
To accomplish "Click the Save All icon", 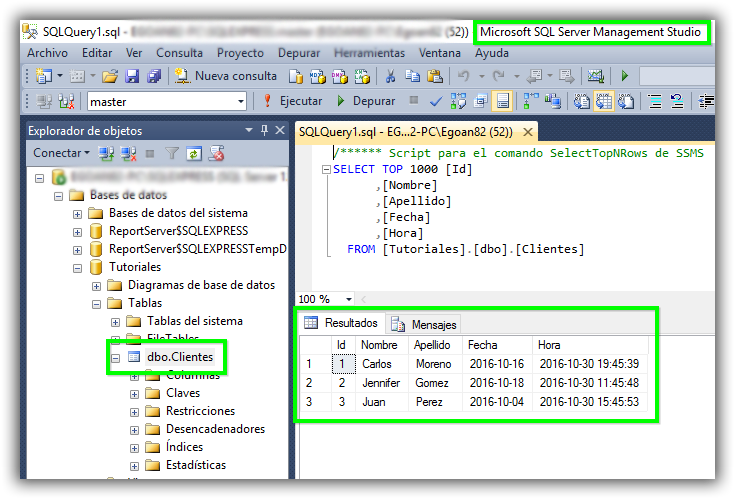I will [x=154, y=76].
